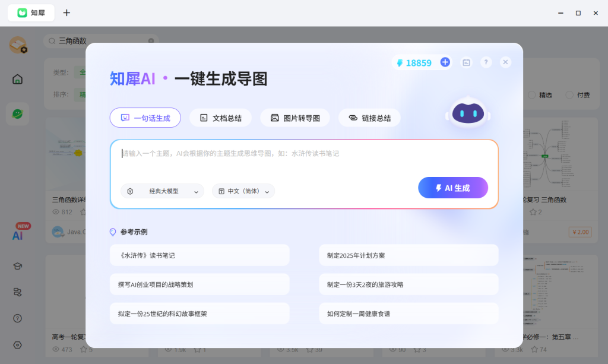Click the star showing 74 in background card
The width and height of the screenshot is (608, 364).
(534, 349)
